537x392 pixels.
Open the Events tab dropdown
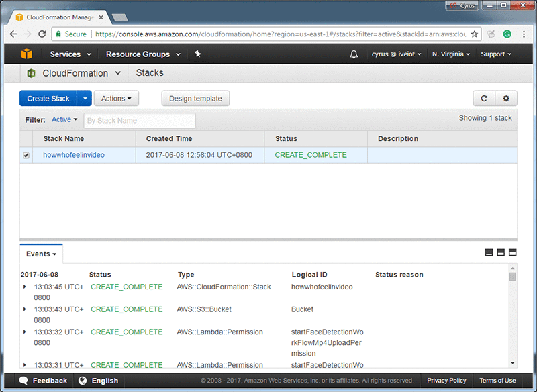coord(41,254)
